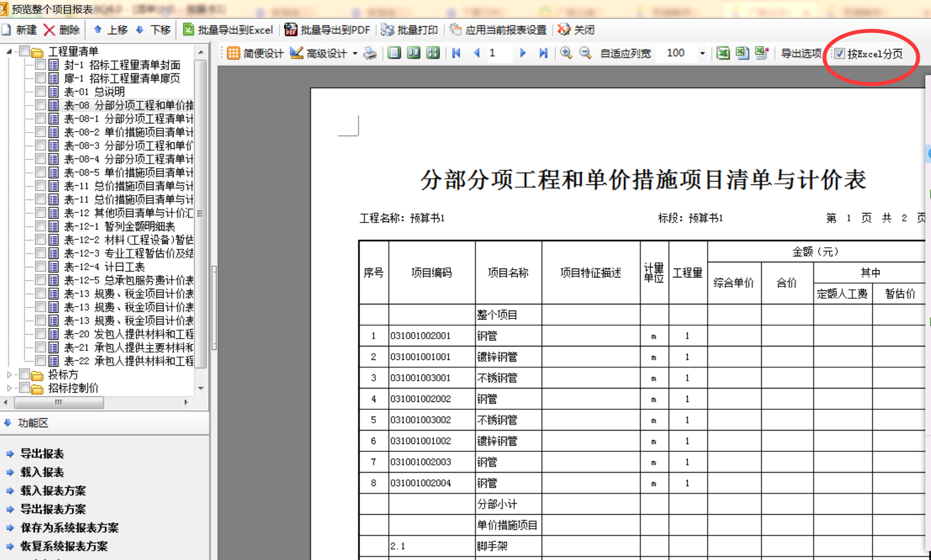This screenshot has width=931, height=560.
Task: Apply current report settings (应用当前报表设置)
Action: pyautogui.click(x=498, y=30)
